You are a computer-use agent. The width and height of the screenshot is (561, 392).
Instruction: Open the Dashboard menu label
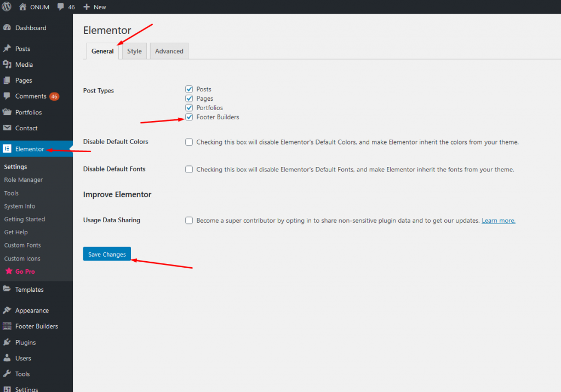31,28
